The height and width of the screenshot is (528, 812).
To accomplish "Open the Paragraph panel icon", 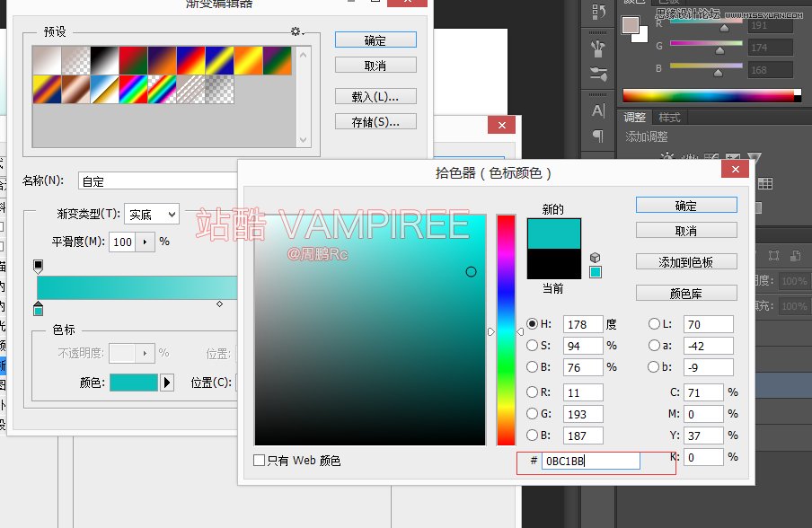I will [598, 136].
